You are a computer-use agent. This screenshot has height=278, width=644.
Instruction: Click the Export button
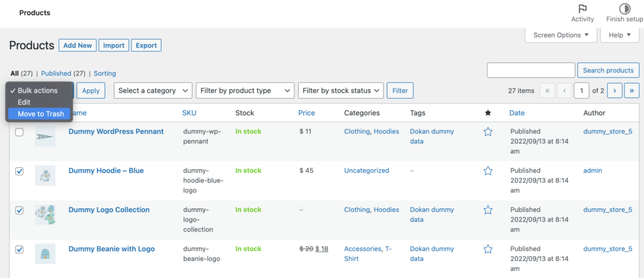(x=146, y=45)
